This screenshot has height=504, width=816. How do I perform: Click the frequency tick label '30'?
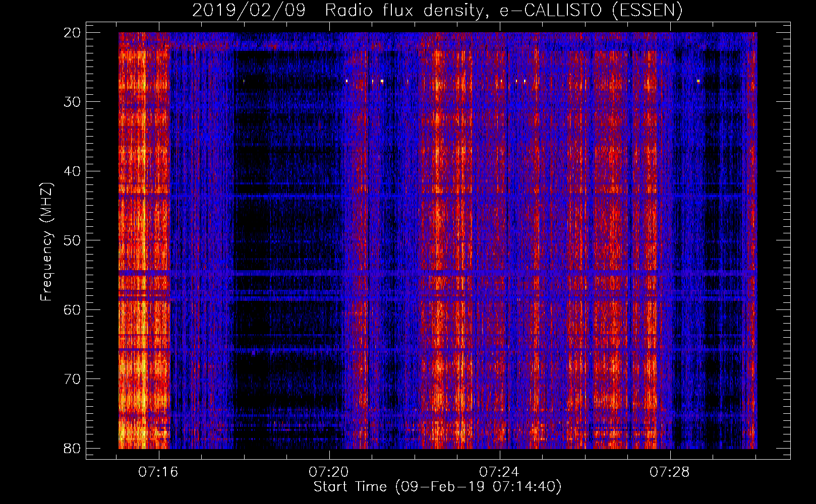72,102
